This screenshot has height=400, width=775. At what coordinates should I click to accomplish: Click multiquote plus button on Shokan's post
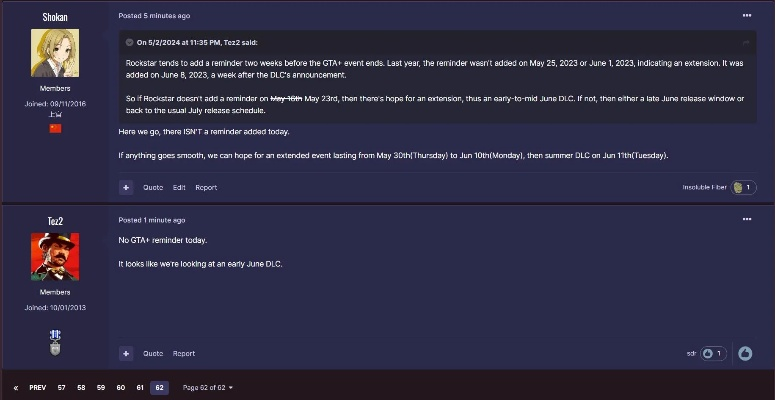pyautogui.click(x=126, y=187)
